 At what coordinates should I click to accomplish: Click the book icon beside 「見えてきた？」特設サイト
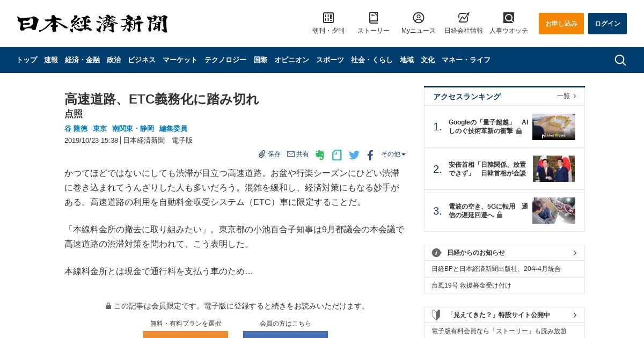(x=436, y=315)
